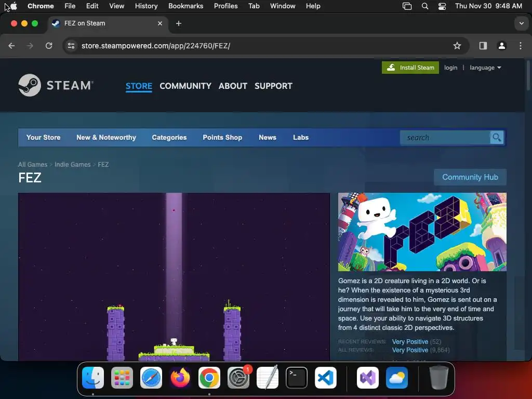Bookmark this page with the star icon

[457, 46]
